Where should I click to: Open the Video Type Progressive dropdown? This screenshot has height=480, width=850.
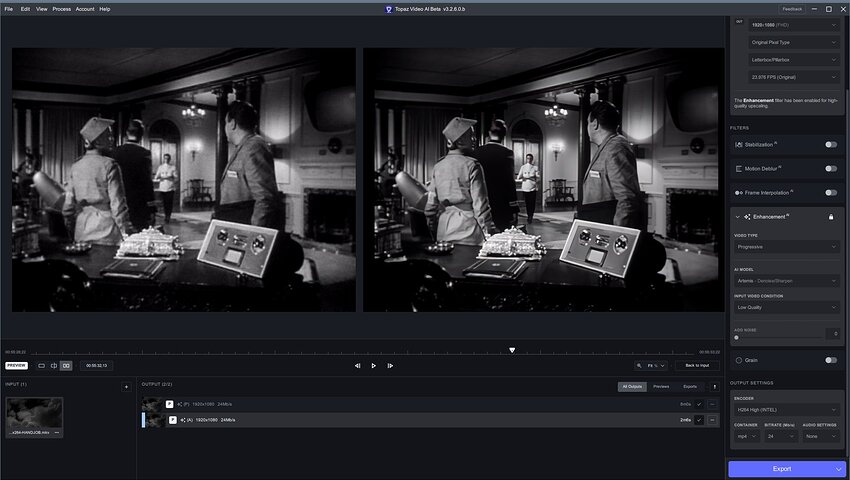(x=787, y=247)
